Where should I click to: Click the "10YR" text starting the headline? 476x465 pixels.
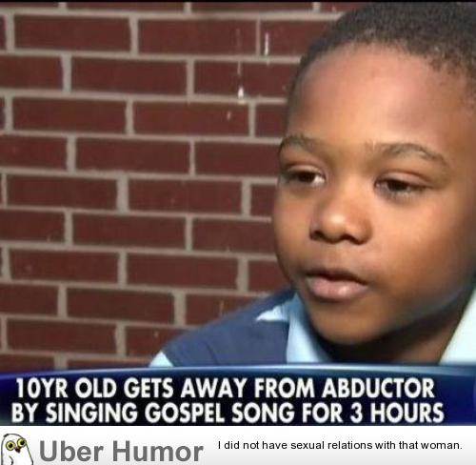click(x=42, y=388)
